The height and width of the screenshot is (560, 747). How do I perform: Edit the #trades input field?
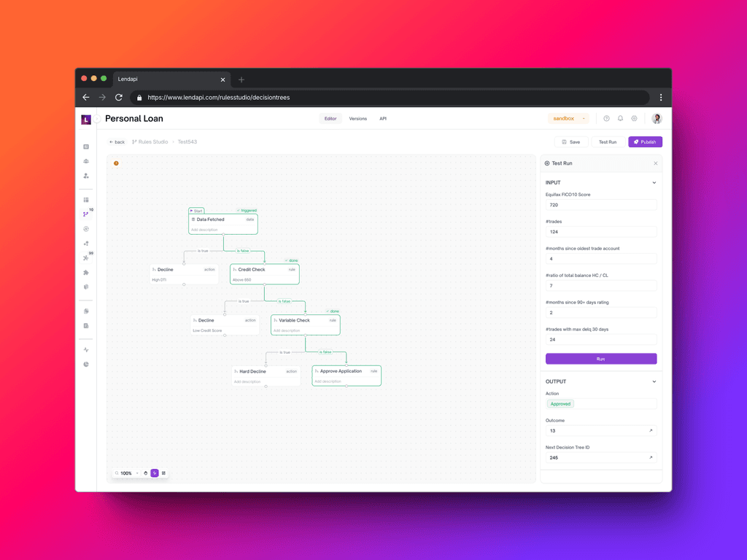click(x=601, y=232)
